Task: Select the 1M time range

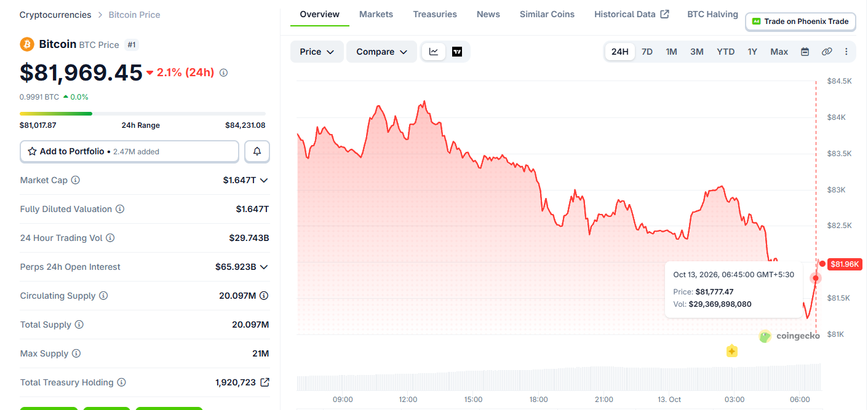Action: [672, 52]
